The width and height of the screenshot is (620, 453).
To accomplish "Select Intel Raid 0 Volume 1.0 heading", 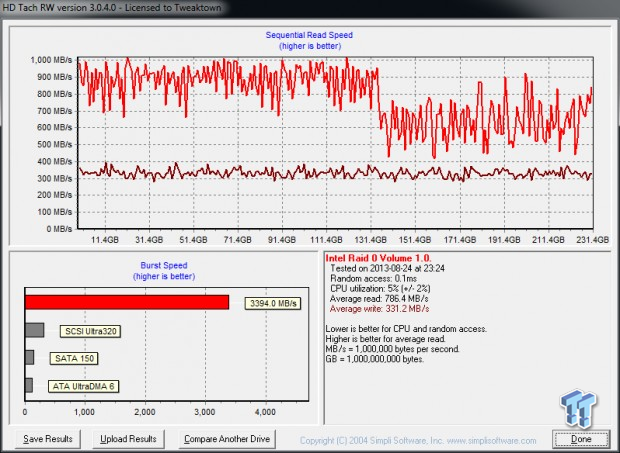I will [378, 258].
